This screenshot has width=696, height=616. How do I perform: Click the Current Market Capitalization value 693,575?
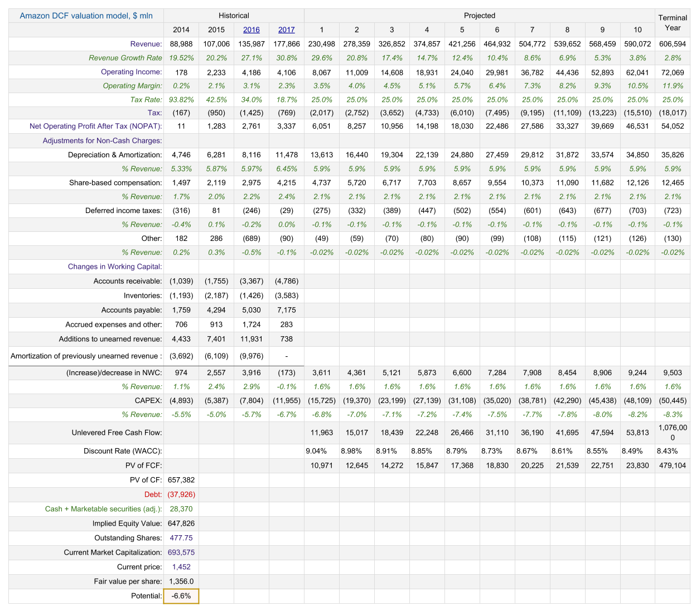click(181, 552)
